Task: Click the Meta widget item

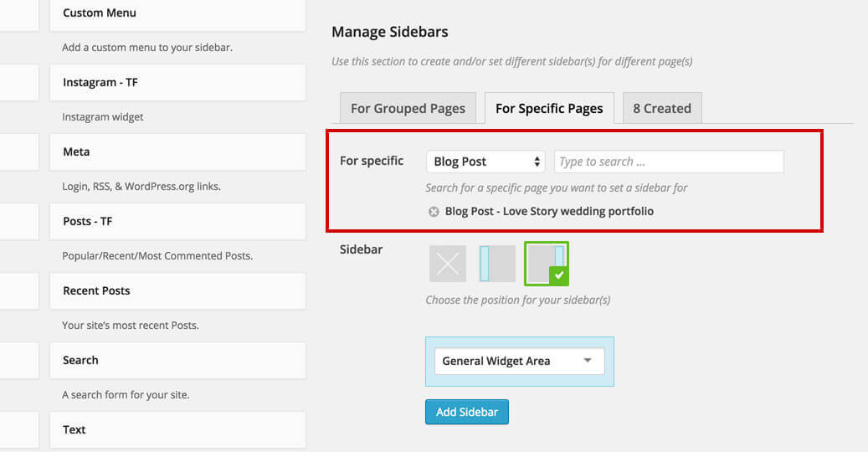Action: coord(177,152)
